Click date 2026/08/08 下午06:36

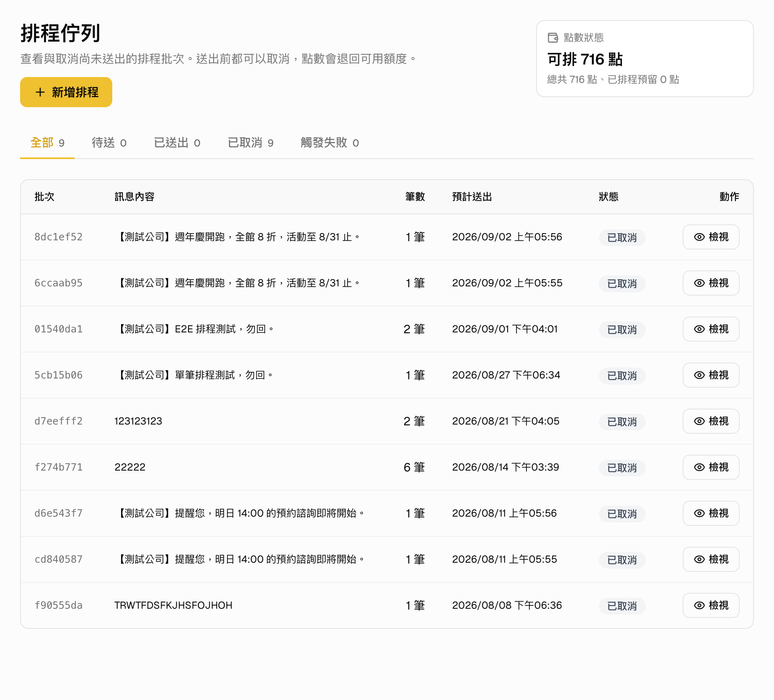507,605
